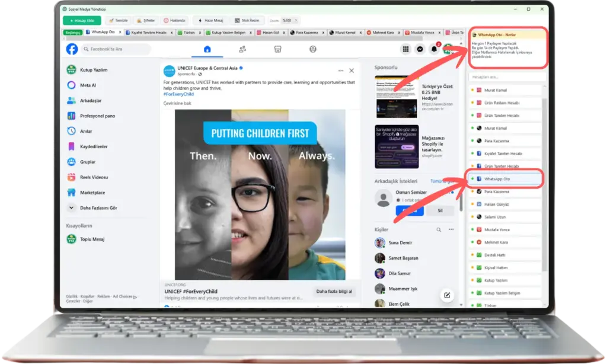Open Marketplace in the left sidebar
607x364 pixels.
86,193
